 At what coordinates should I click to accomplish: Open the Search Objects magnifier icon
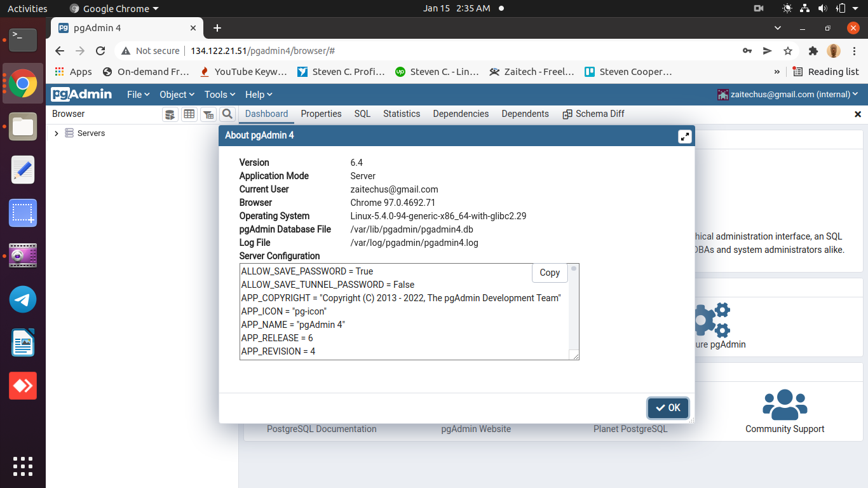coord(227,114)
